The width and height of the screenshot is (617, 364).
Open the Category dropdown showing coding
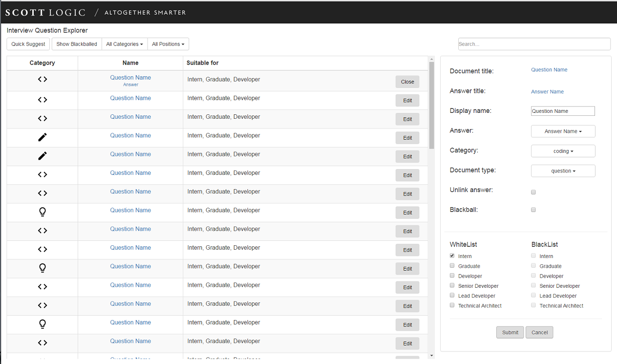tap(563, 151)
